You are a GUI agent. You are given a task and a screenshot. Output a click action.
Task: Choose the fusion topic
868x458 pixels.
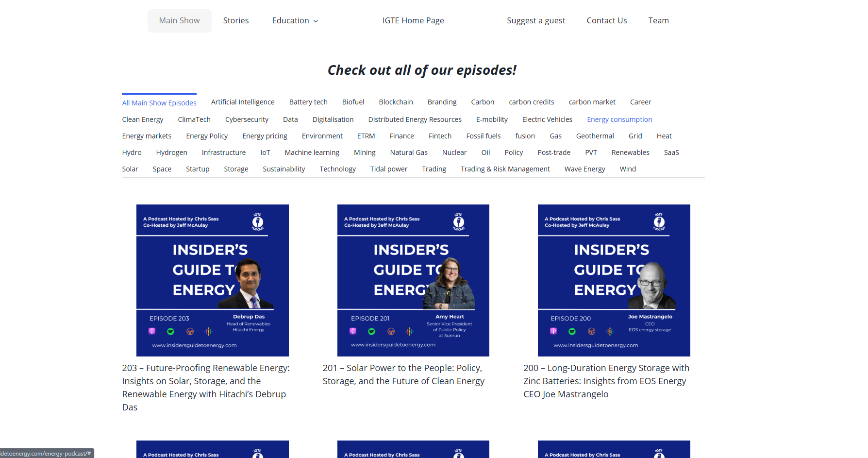tap(525, 136)
